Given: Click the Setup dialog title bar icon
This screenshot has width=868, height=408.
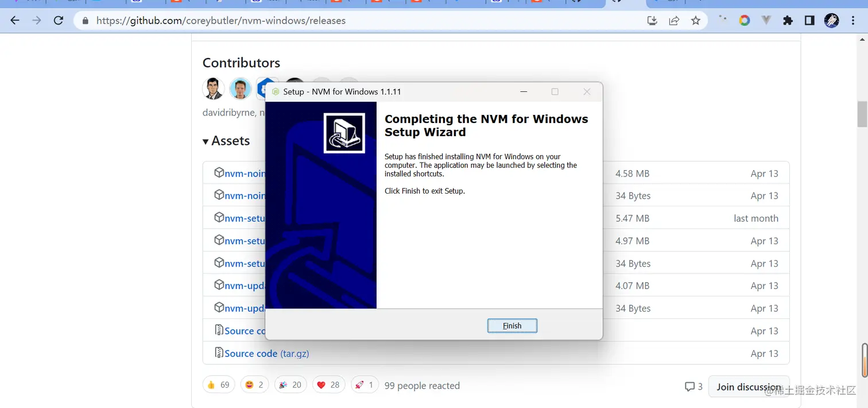Looking at the screenshot, I should click(x=276, y=91).
